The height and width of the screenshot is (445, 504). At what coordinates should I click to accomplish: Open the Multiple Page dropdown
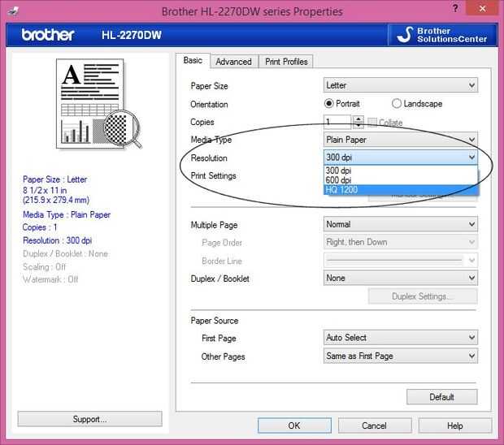(x=401, y=224)
